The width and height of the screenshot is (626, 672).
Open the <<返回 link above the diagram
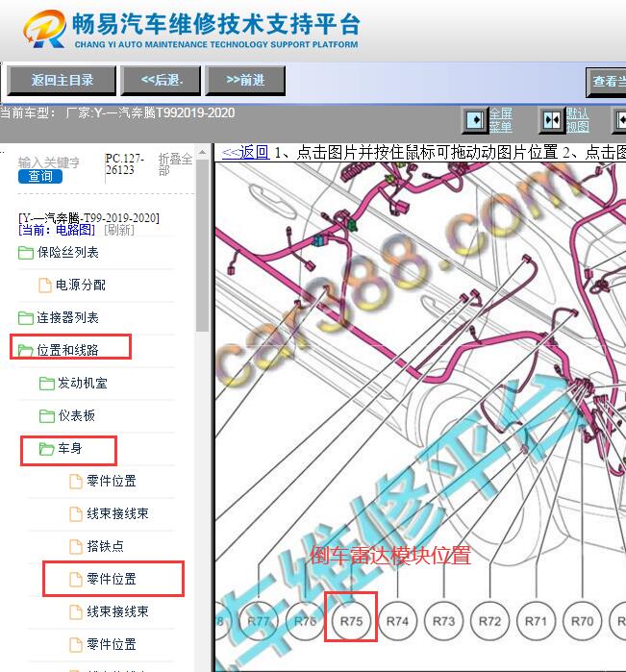click(245, 152)
